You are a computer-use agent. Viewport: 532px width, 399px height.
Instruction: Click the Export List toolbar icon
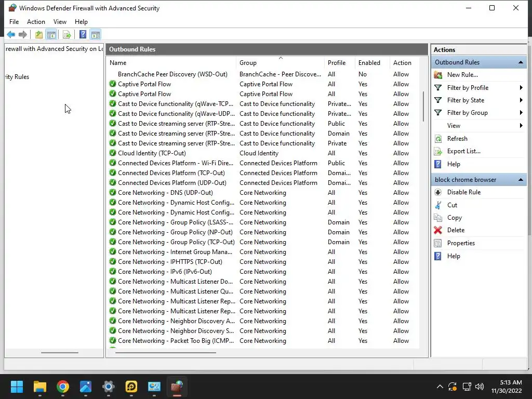pyautogui.click(x=67, y=35)
